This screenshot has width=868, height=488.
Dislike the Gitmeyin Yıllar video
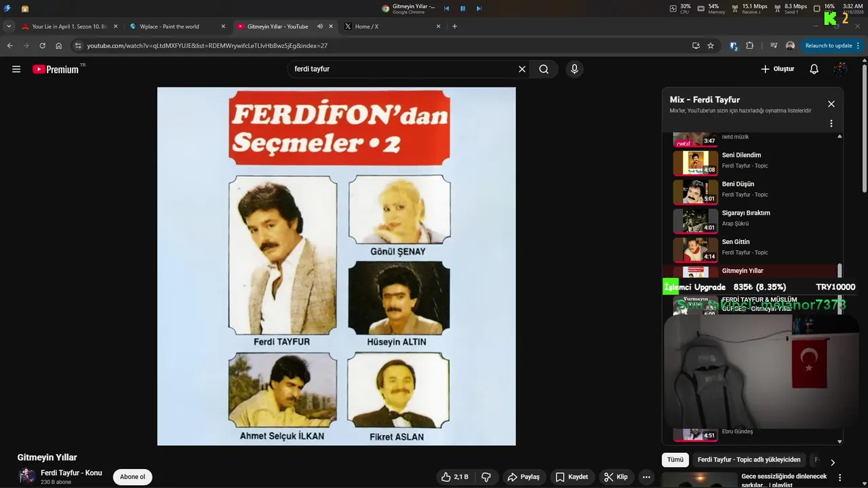coord(486,477)
